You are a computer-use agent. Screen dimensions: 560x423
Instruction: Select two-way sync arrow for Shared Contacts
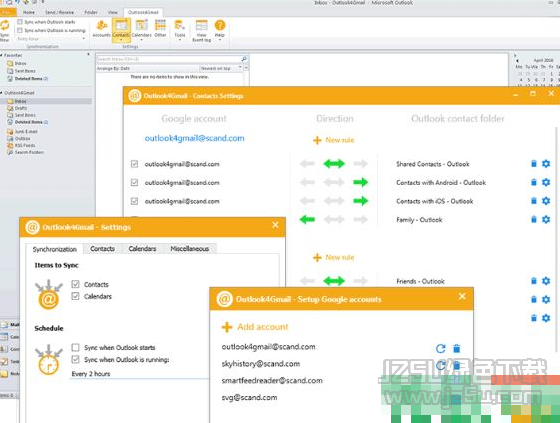click(x=334, y=164)
